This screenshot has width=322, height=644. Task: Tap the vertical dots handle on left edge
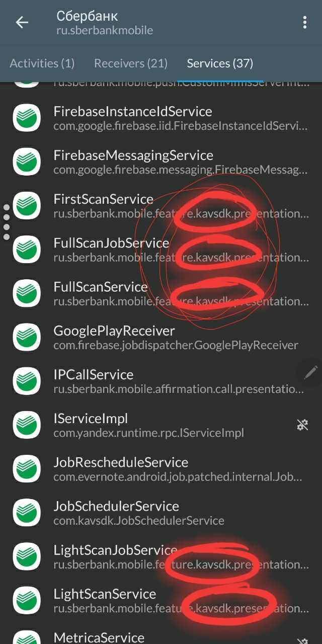(x=6, y=222)
